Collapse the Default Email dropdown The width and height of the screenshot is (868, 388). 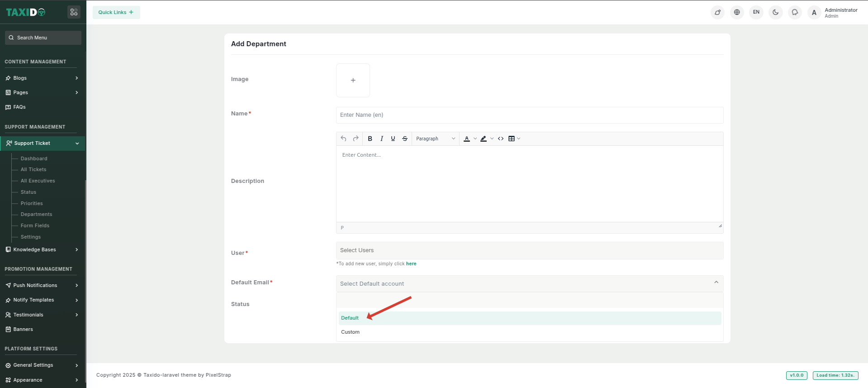716,283
